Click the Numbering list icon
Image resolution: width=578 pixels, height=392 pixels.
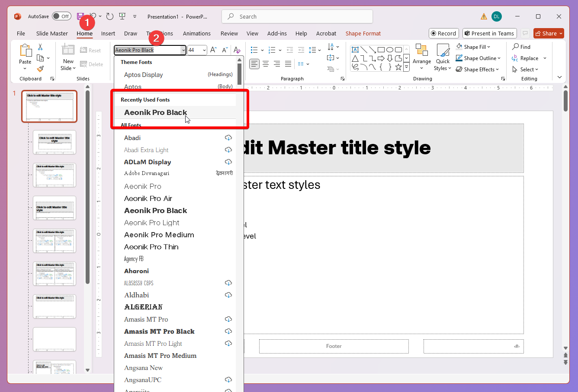(271, 50)
